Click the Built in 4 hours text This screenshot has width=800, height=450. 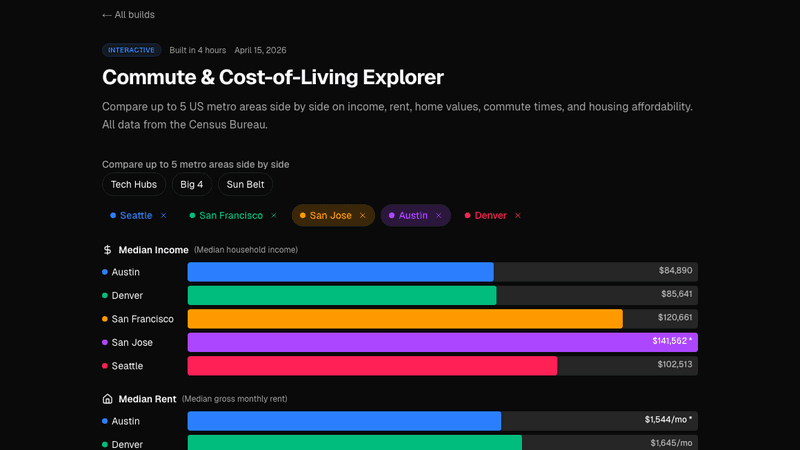[x=197, y=50]
